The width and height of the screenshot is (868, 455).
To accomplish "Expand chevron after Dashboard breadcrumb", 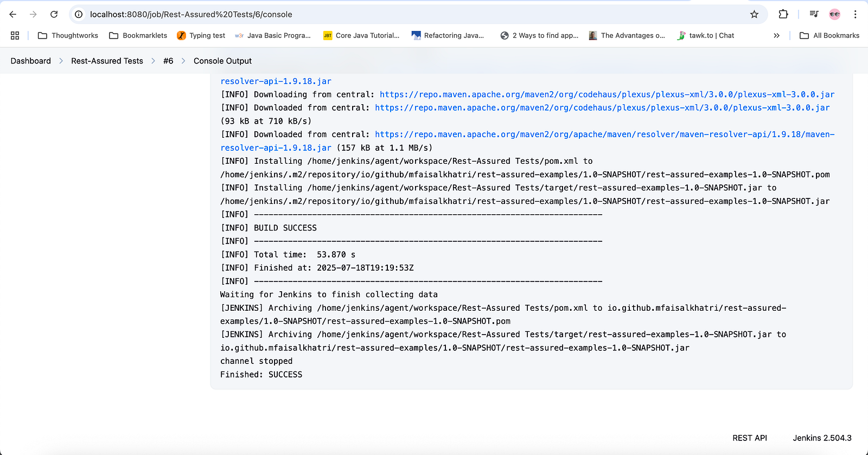I will pyautogui.click(x=61, y=61).
